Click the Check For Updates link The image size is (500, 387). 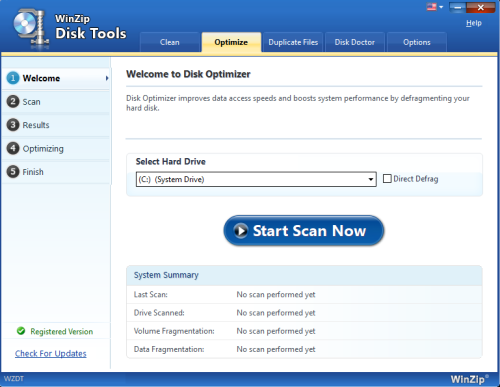(51, 353)
